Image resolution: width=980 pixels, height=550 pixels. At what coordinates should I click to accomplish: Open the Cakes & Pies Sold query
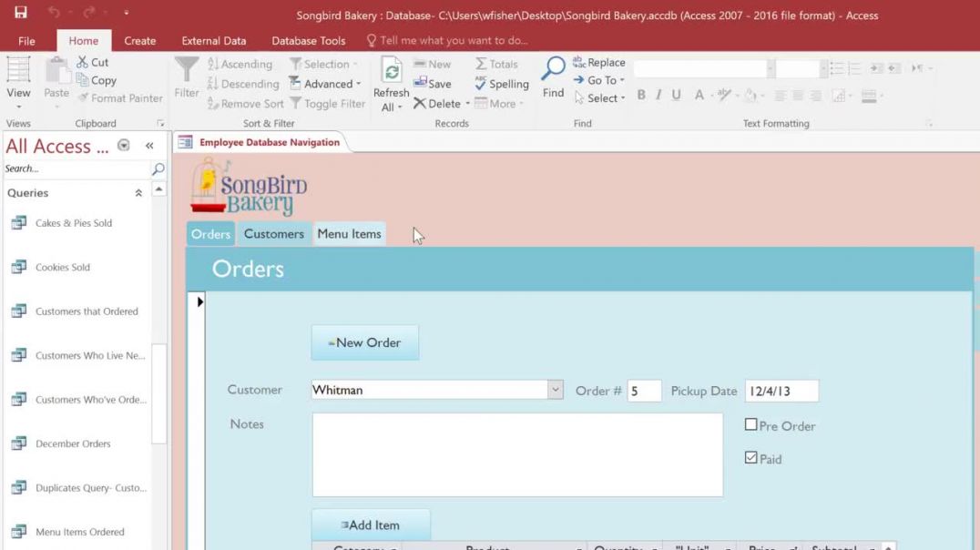(74, 223)
